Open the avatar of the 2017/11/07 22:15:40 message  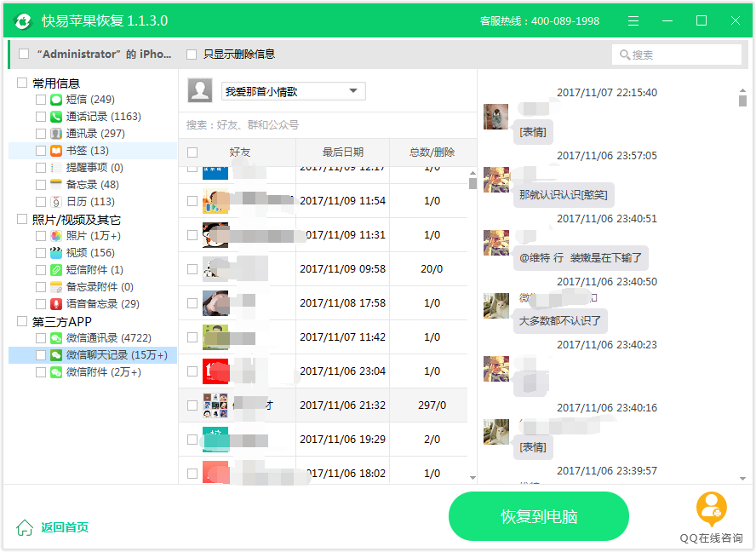[495, 117]
